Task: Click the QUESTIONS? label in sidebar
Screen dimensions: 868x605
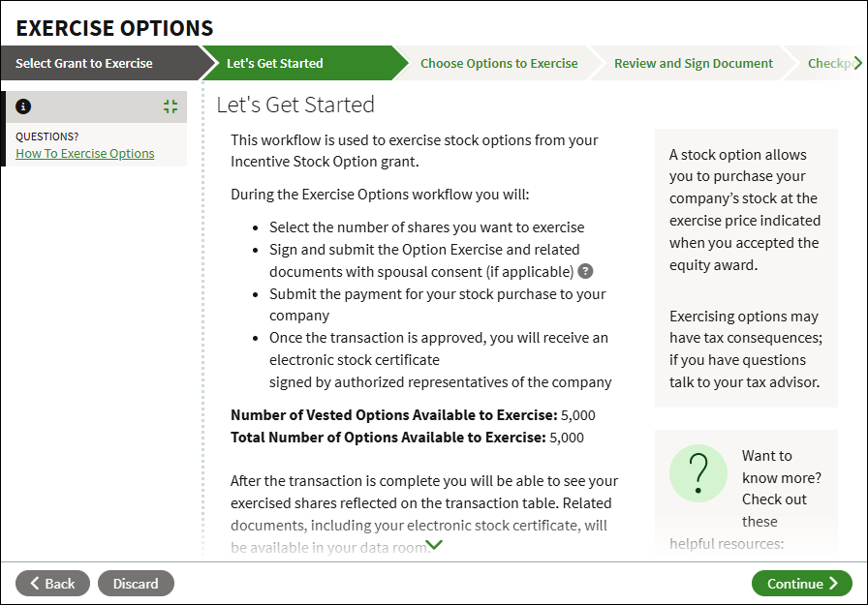Action: point(47,136)
